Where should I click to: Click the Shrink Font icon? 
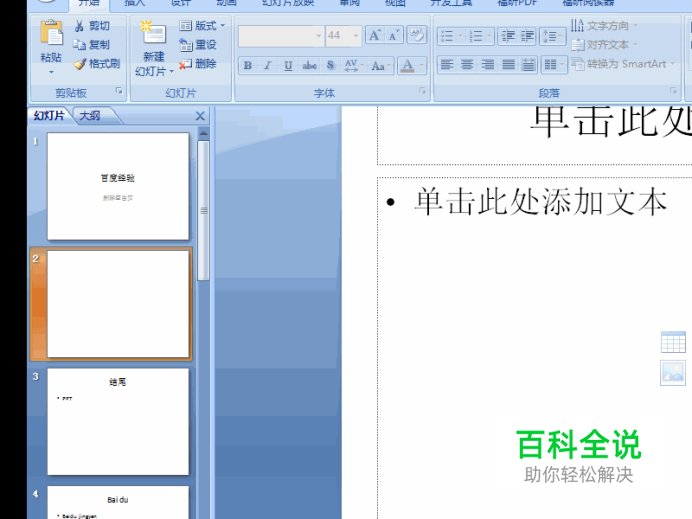point(393,35)
